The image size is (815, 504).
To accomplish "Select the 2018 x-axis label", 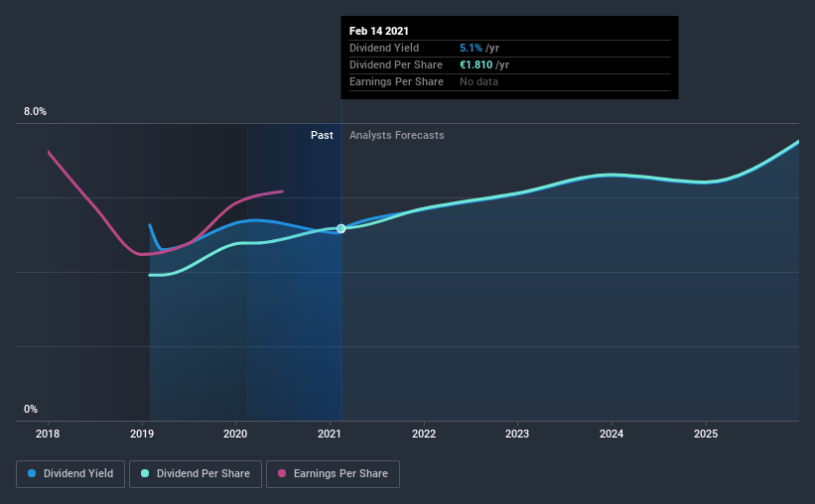I will tap(48, 434).
